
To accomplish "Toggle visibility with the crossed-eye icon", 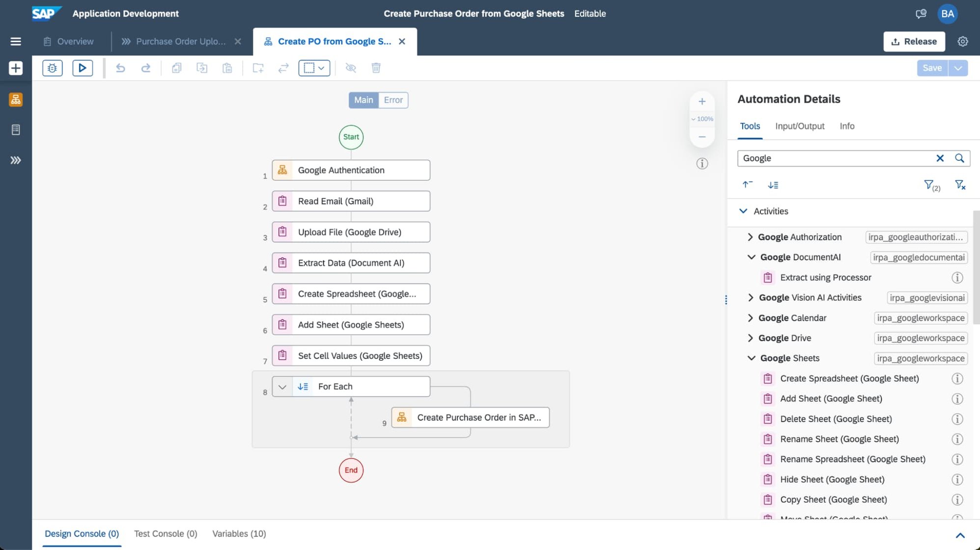I will [x=350, y=68].
